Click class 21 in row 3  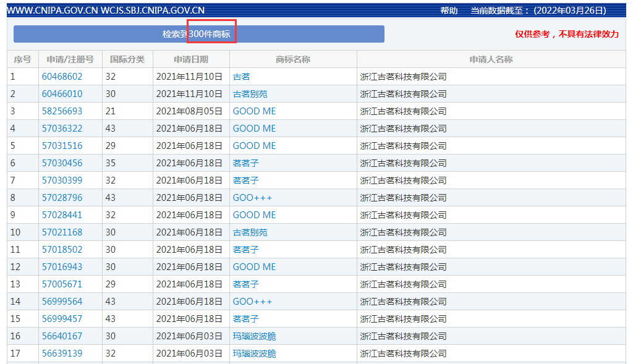click(111, 111)
